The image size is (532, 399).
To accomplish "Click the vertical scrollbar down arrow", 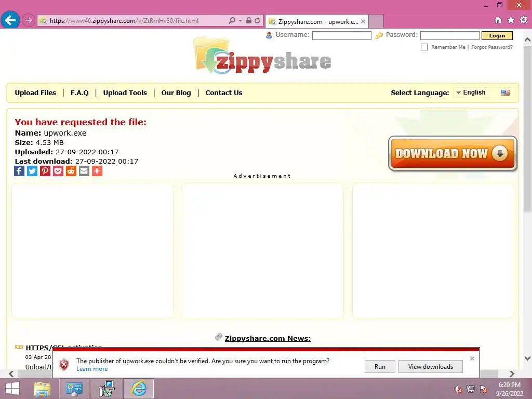I will (x=527, y=358).
